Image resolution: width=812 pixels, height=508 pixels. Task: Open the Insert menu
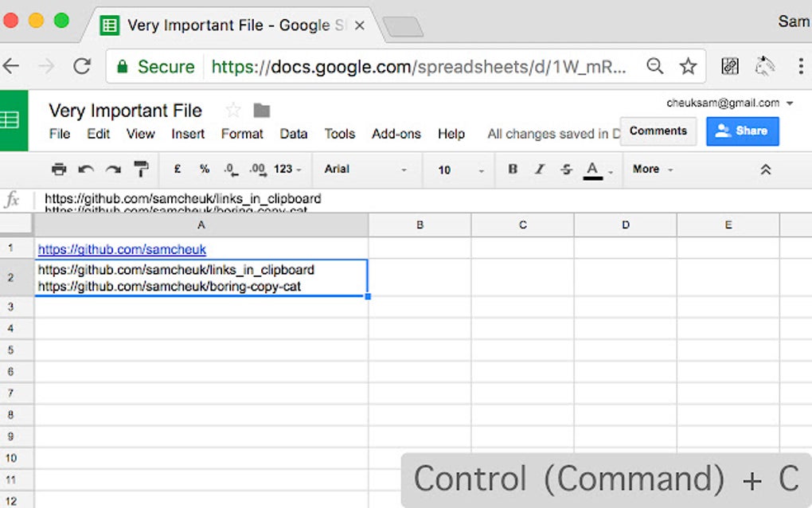pos(188,134)
